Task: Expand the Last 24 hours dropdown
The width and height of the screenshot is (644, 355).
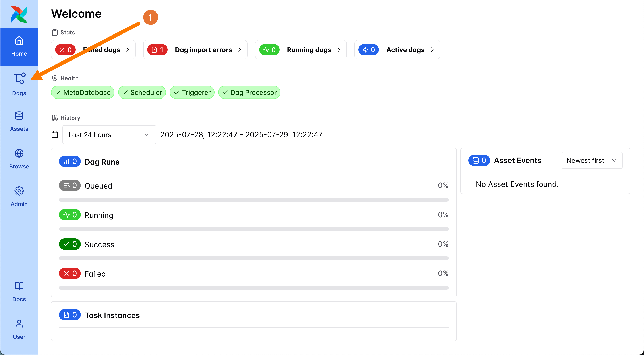Action: 109,135
